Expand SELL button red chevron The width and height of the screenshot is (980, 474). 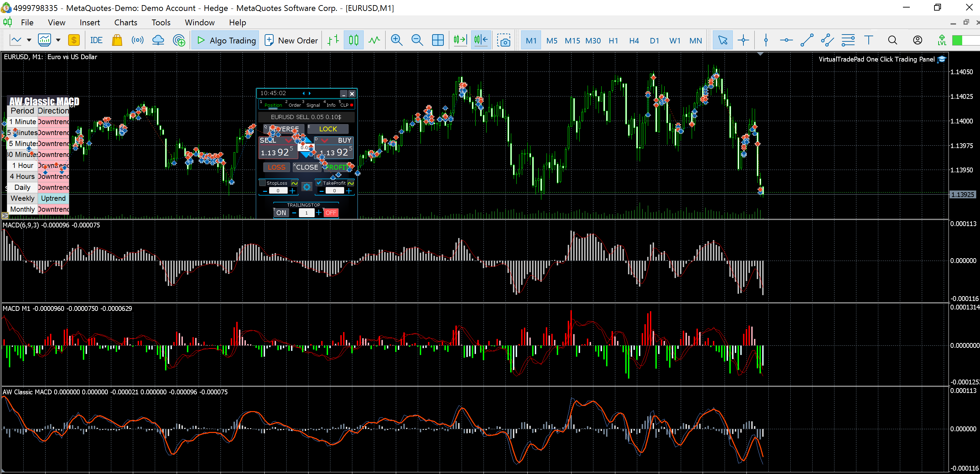coord(288,141)
